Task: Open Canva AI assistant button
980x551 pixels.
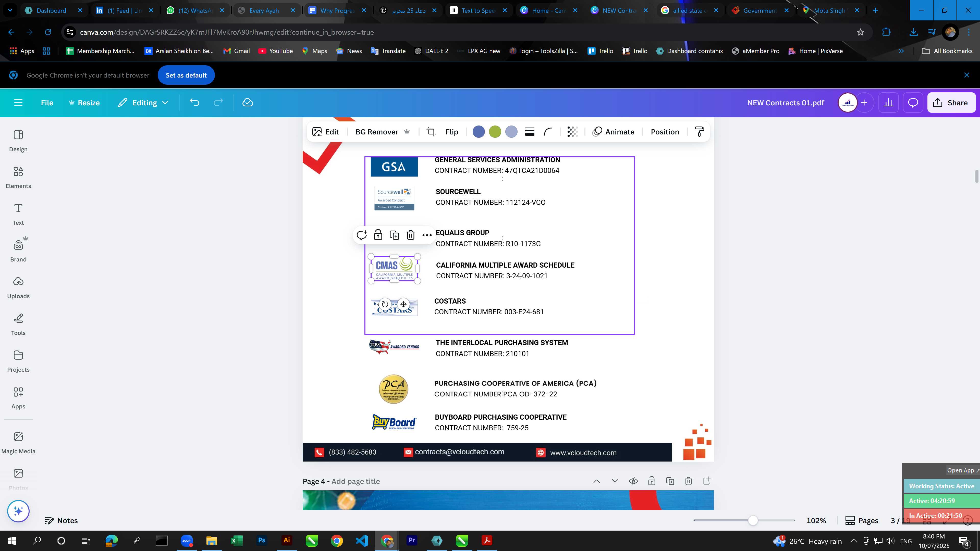Action: [x=18, y=511]
